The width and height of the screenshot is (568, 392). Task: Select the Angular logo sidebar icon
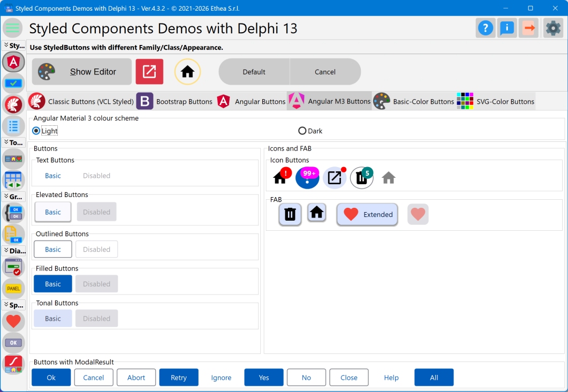coord(13,62)
